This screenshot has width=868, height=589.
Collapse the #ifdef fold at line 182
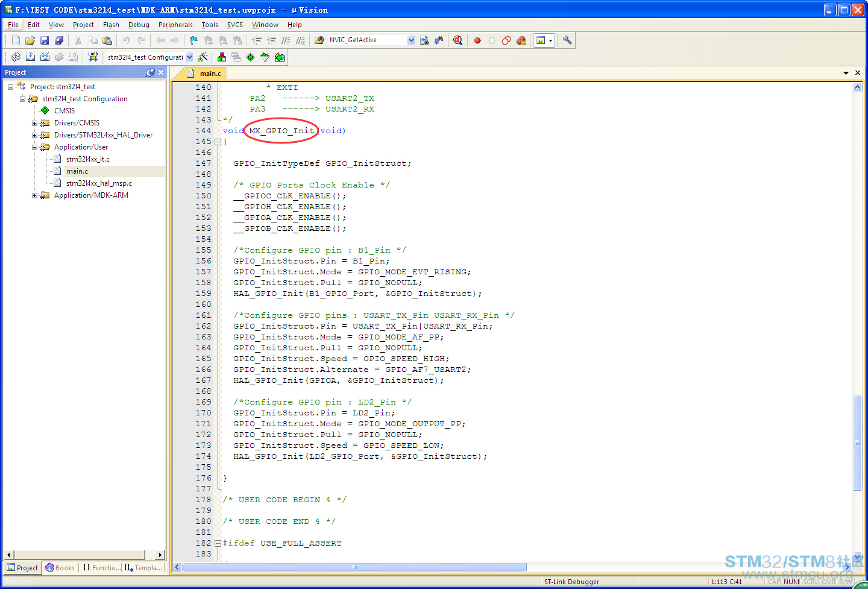[x=218, y=544]
